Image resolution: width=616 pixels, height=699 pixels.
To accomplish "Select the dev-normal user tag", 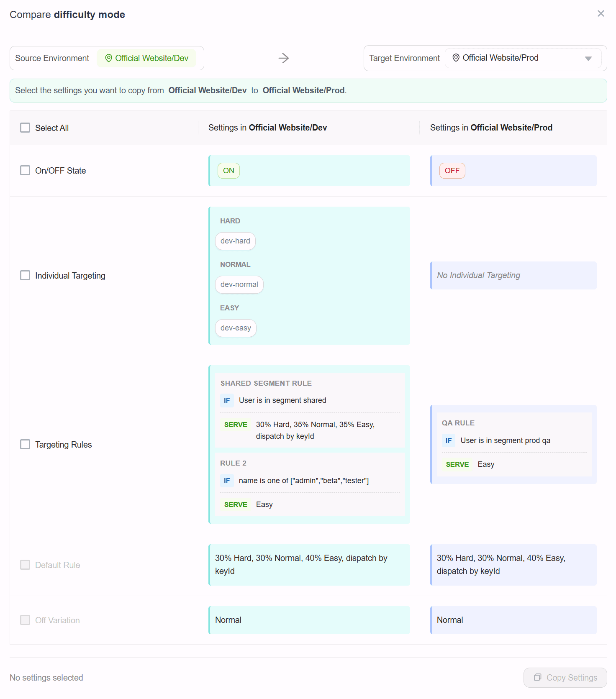I will tap(239, 285).
